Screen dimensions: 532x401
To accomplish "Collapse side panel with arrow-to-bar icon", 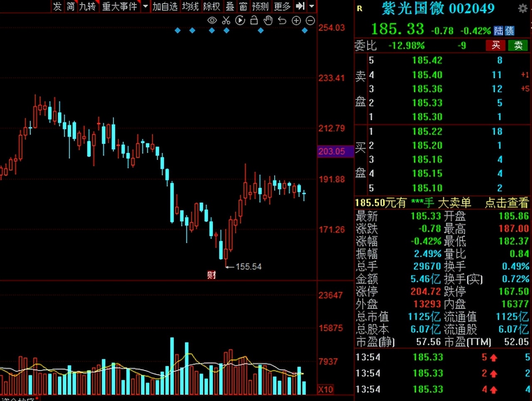I will pyautogui.click(x=300, y=6).
